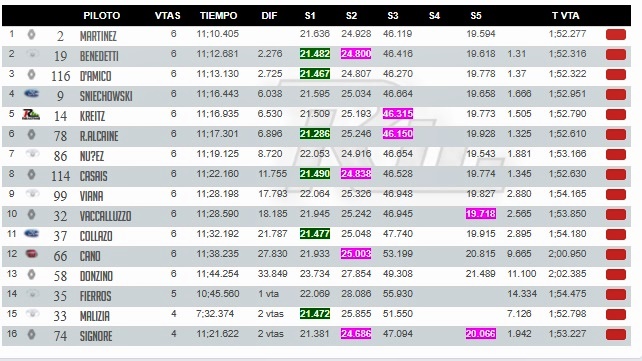
Task: Click the Ford logo in Sniechowski's row
Action: [x=32, y=94]
